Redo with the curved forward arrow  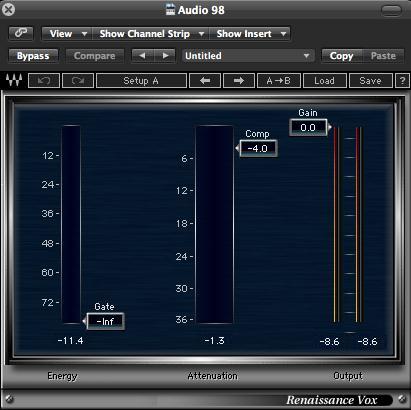pyautogui.click(x=78, y=81)
